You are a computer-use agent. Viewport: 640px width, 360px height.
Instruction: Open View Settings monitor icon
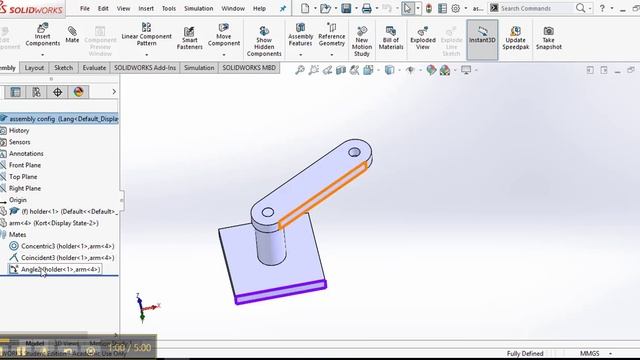tap(466, 70)
